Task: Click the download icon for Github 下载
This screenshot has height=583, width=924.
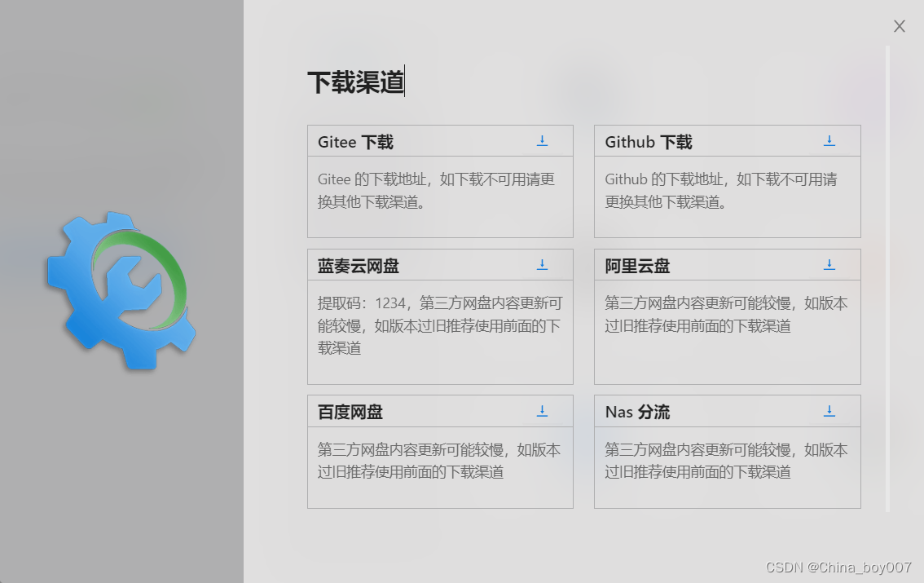Action: pos(829,141)
